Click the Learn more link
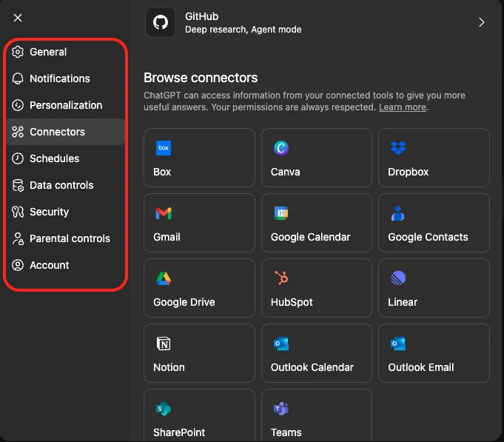The image size is (504, 442). pos(403,107)
